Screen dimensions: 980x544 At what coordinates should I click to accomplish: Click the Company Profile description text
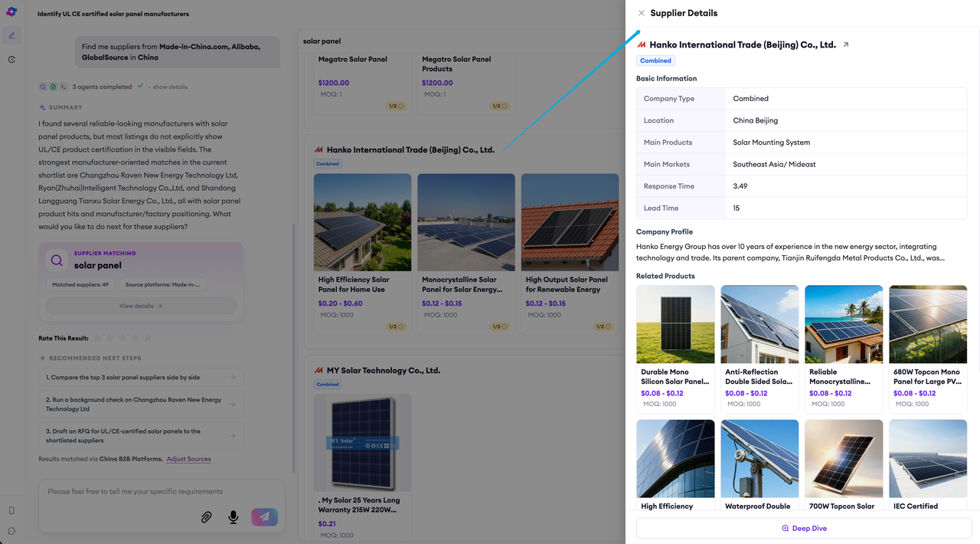click(x=790, y=252)
